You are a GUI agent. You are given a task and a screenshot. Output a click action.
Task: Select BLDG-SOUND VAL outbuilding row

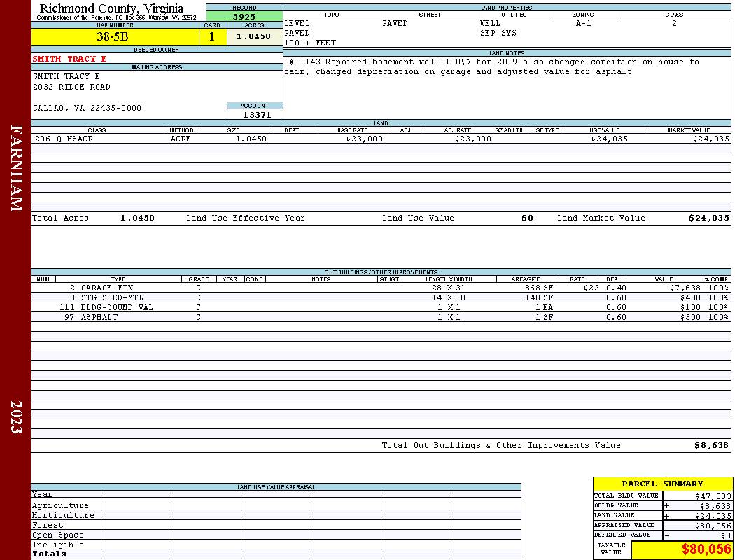point(381,307)
